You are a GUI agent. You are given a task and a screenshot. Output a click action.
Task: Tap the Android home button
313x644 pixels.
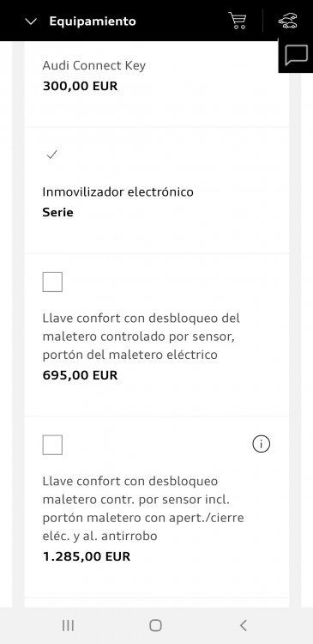pos(156,625)
